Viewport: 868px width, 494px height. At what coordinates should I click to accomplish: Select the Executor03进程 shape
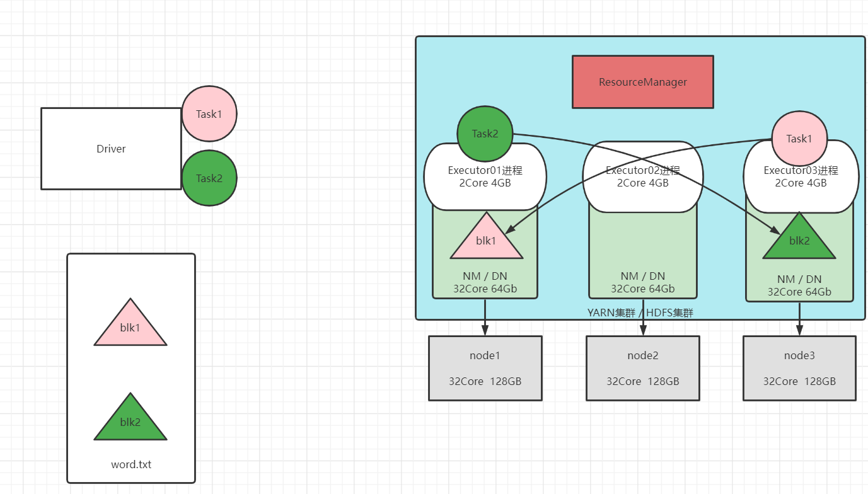pos(801,176)
